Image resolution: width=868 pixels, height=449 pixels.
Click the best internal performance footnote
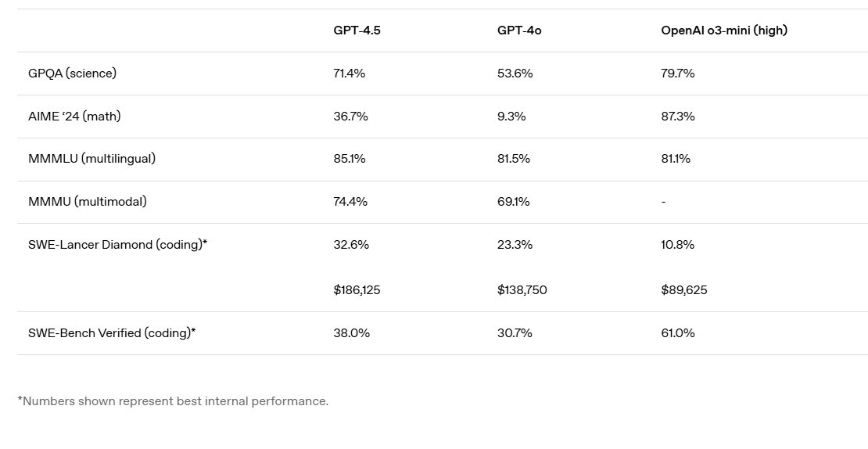point(173,401)
